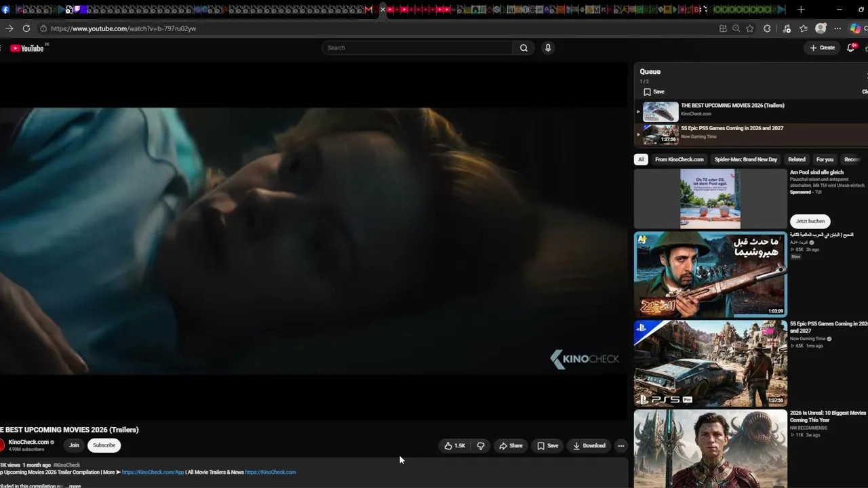Click the YouTube logo to go home
This screenshot has width=868, height=488.
27,48
